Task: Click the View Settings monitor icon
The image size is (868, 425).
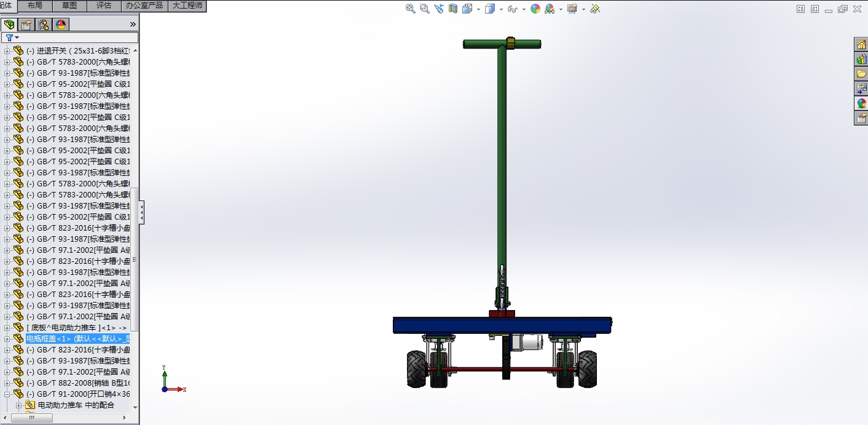Action: (572, 9)
